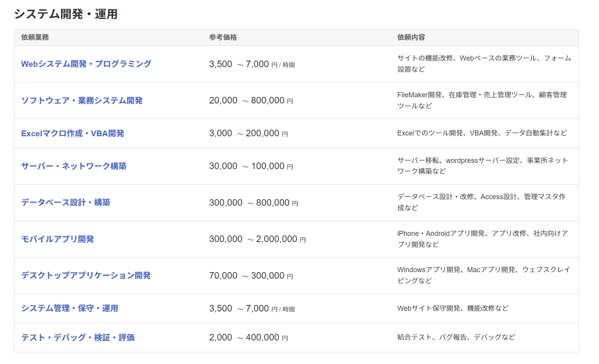
Task: Select the price 2,000 ~ 400,000 円
Action: coord(249,338)
